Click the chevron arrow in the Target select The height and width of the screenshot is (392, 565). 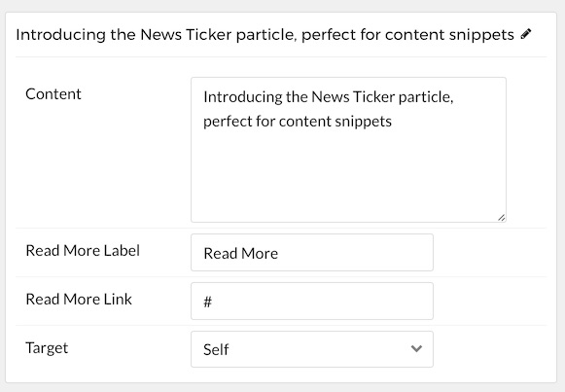point(416,349)
